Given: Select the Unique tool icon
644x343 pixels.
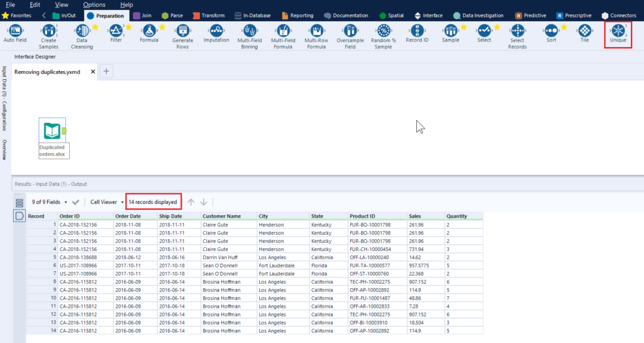Looking at the screenshot, I should (x=618, y=31).
